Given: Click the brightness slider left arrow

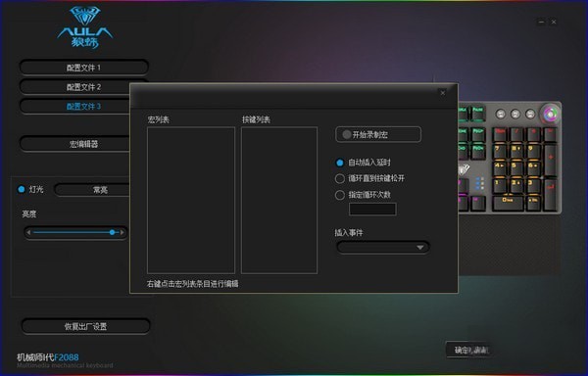Looking at the screenshot, I should tap(28, 233).
